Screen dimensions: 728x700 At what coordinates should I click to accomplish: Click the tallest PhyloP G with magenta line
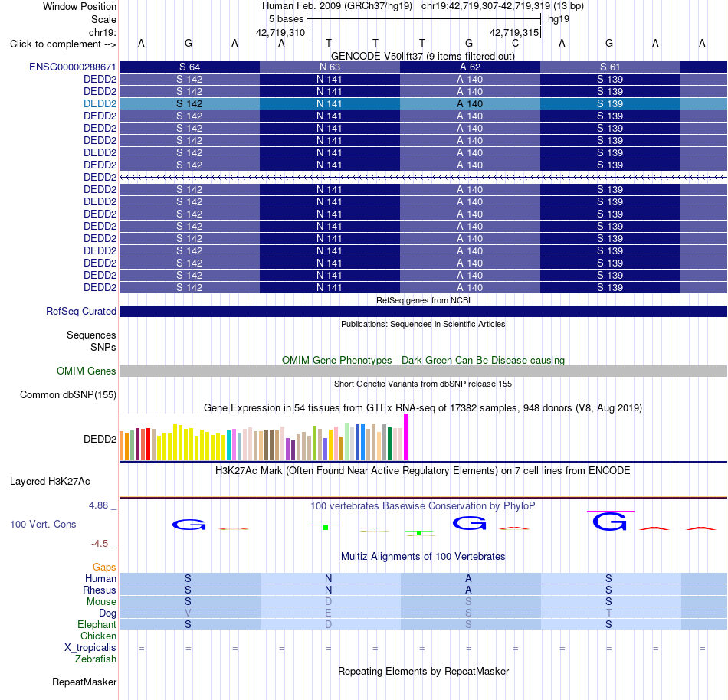click(x=610, y=522)
